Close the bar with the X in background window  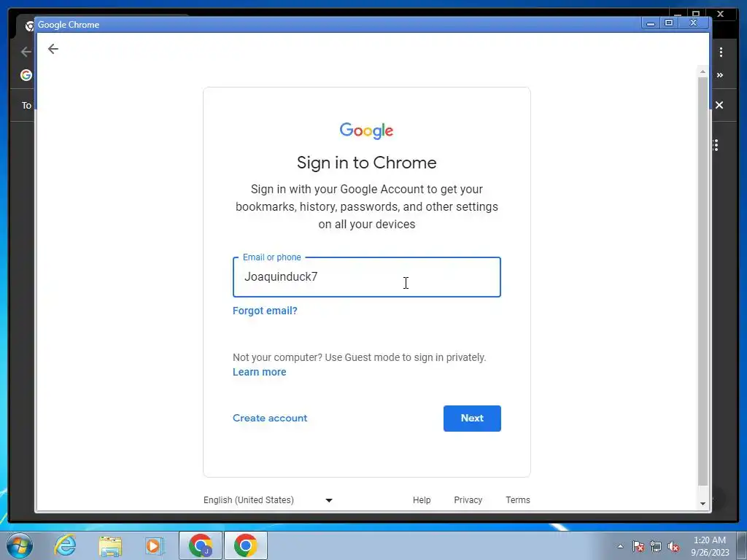pos(719,105)
